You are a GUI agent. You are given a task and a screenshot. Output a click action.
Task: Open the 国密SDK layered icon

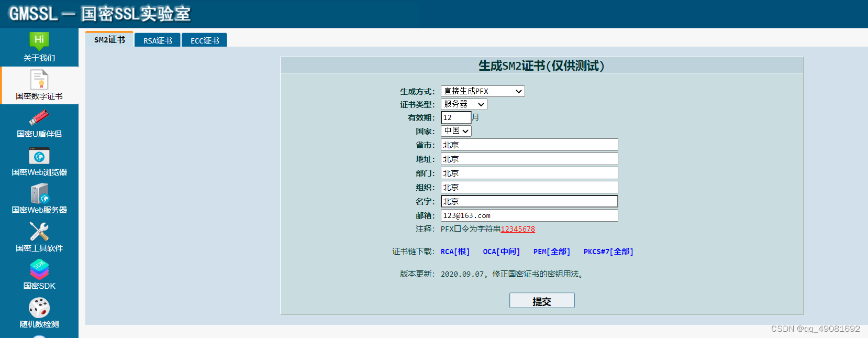[x=39, y=269]
